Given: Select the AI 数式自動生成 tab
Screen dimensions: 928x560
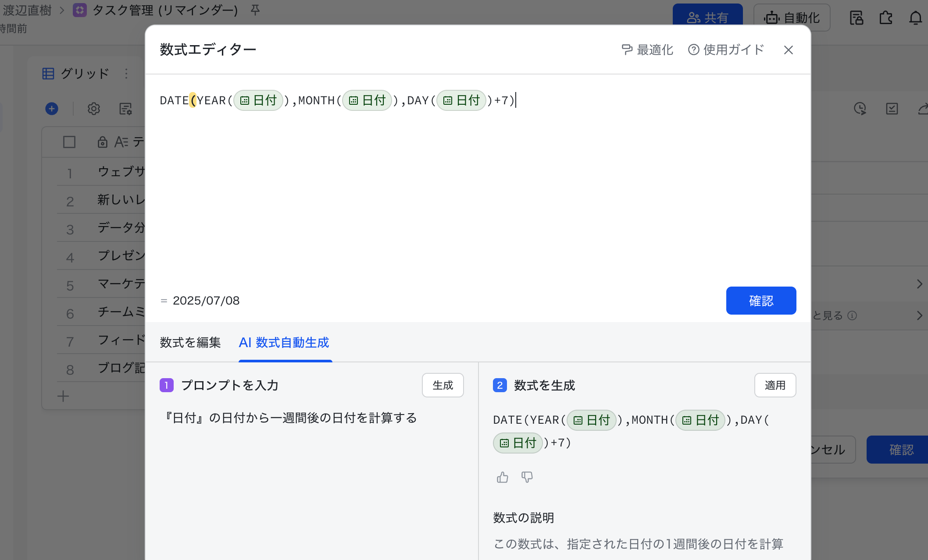Looking at the screenshot, I should [x=284, y=343].
